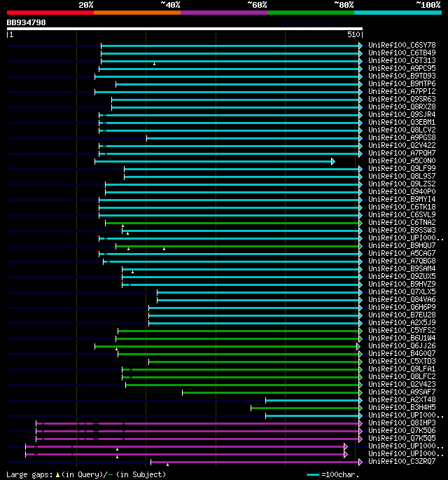Select the UniRef100_Q9SR63 label

point(402,99)
